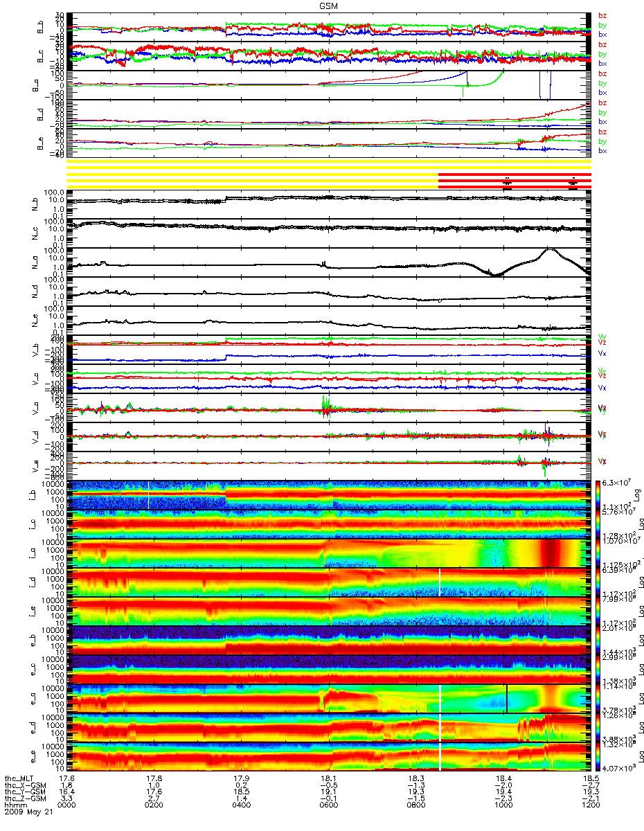Click the 0200 time tick label

tap(153, 806)
